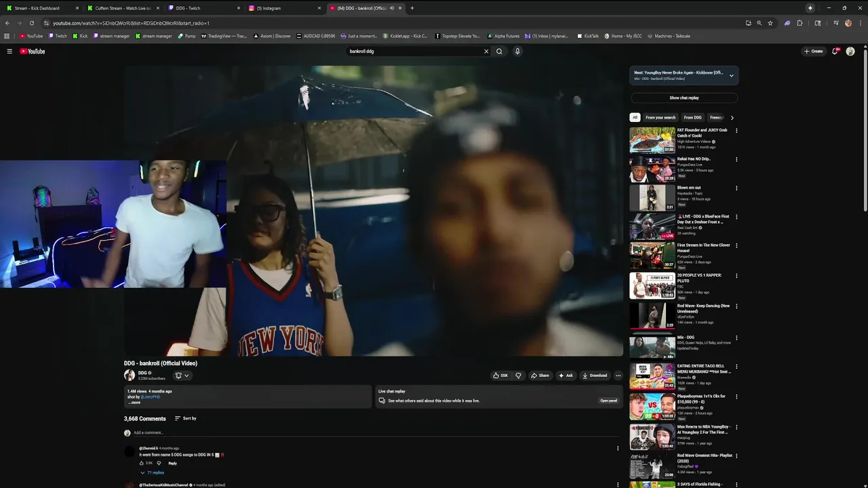This screenshot has height=488, width=868.
Task: Dislike the @2hunnid.k comment
Action: point(159,464)
